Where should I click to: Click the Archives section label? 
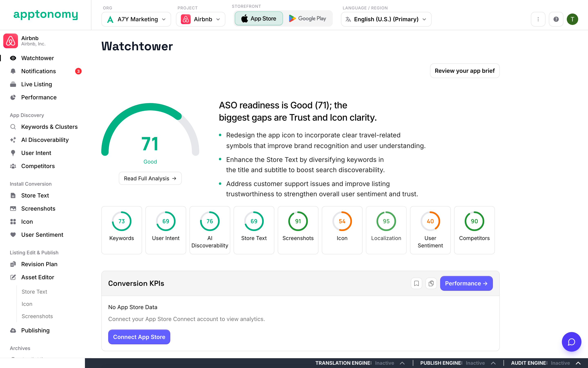[20, 348]
